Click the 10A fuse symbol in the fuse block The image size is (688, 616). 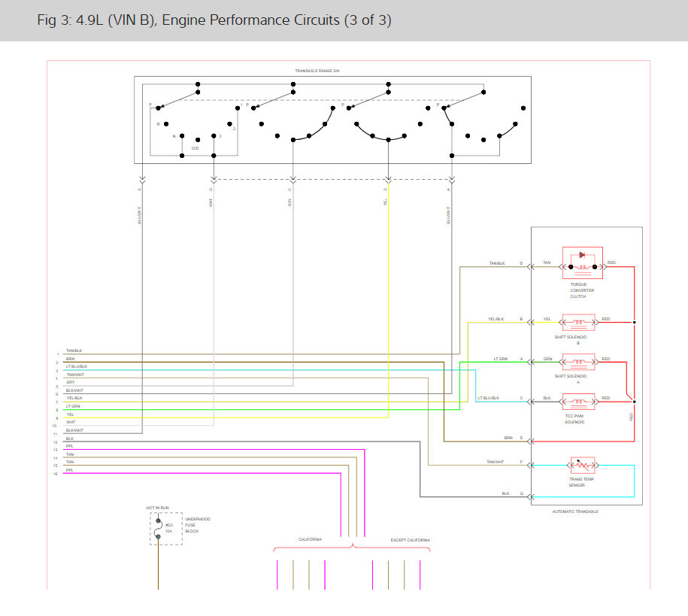pyautogui.click(x=159, y=529)
